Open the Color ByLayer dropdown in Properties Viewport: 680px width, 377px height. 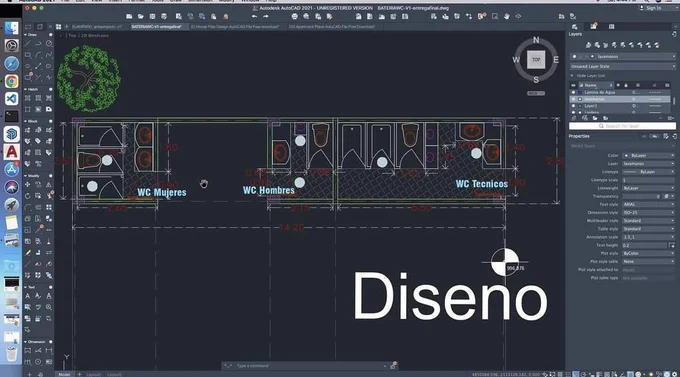(x=649, y=155)
